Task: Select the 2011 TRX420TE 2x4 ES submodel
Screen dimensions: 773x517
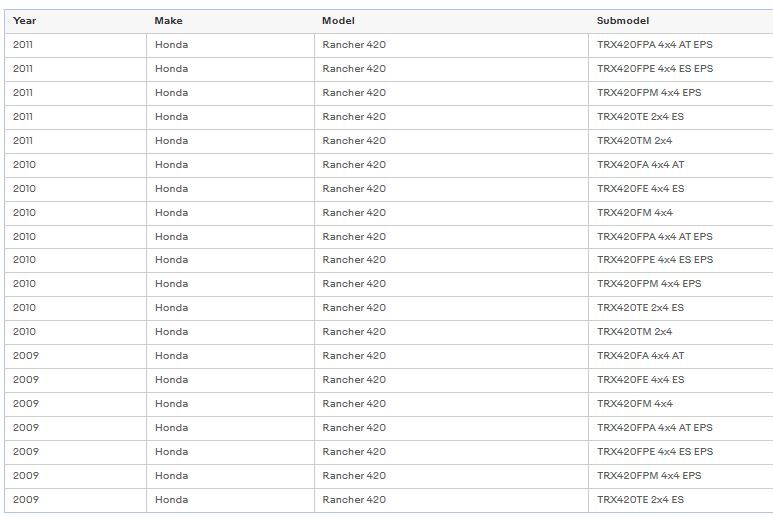Action: pos(640,117)
